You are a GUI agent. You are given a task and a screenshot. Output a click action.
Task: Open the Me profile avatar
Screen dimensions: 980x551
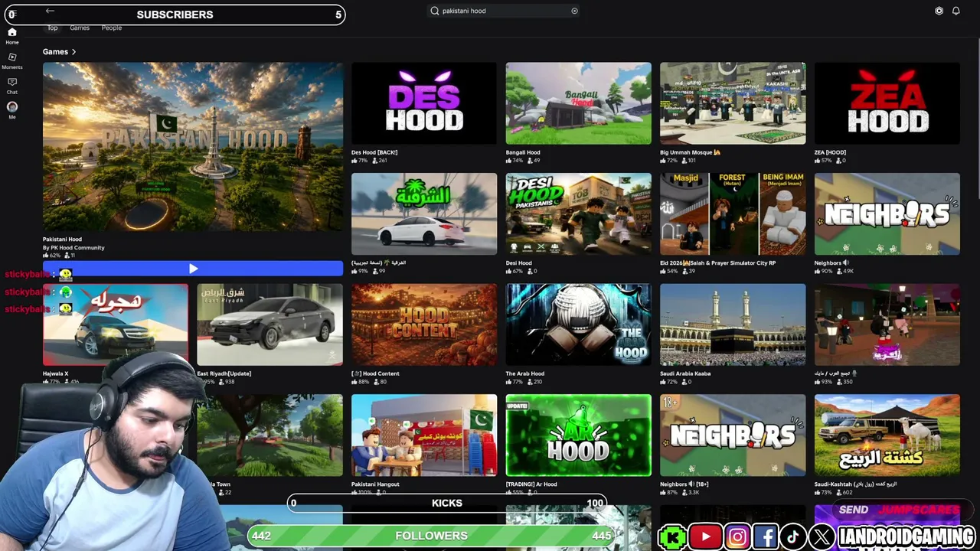(x=12, y=109)
